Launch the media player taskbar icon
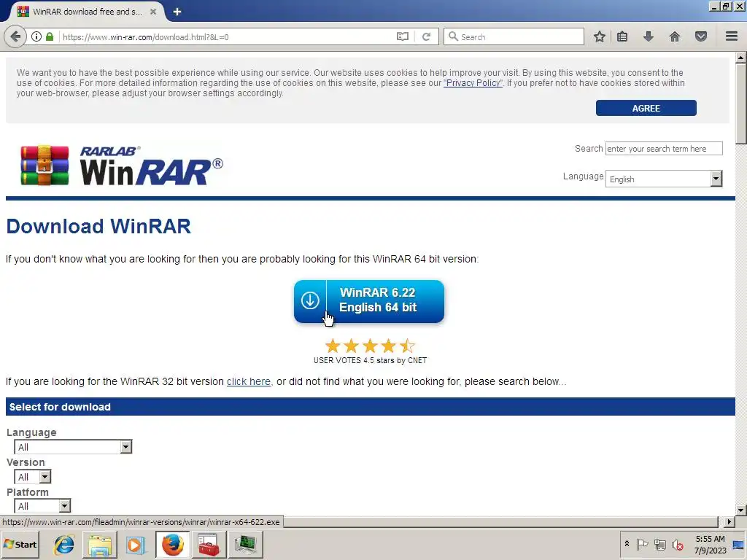 (136, 544)
